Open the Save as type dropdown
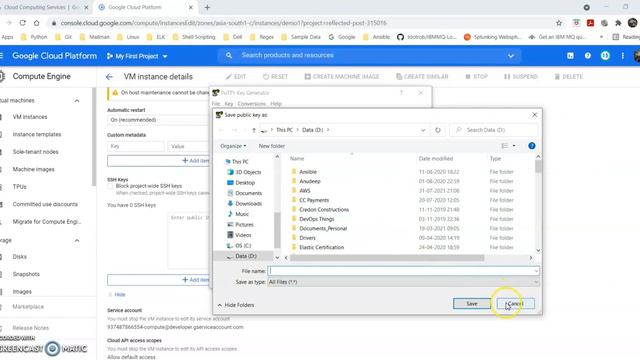 (x=403, y=282)
